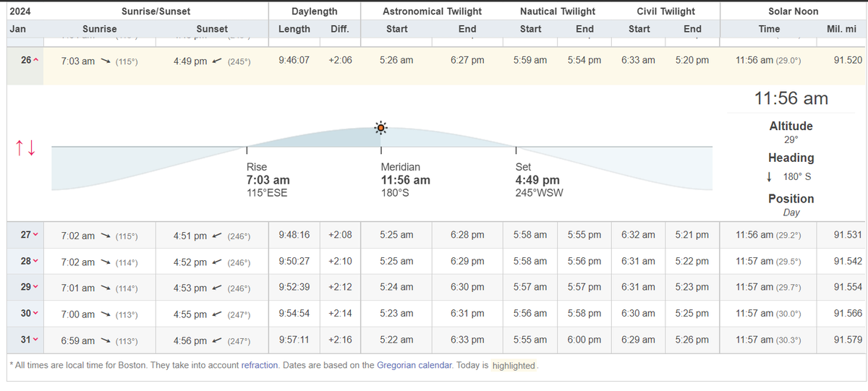868x391 pixels.
Task: Click sunrise time 7:02 am in the day 27 row
Action: click(77, 236)
